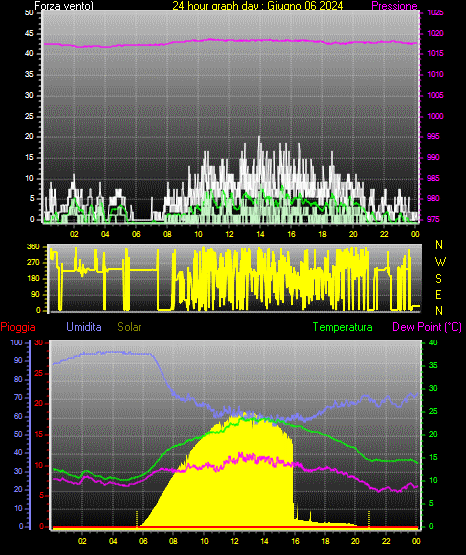This screenshot has height=555, width=466.
Task: Click the 980 pressure axis value
Action: pos(433,198)
